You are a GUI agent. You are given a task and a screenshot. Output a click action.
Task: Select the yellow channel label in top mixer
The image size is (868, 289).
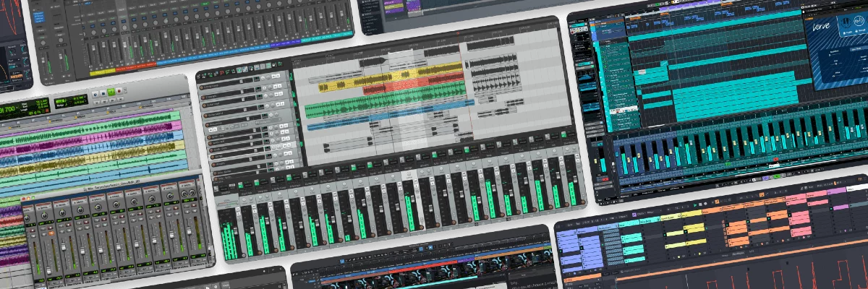[x=101, y=72]
